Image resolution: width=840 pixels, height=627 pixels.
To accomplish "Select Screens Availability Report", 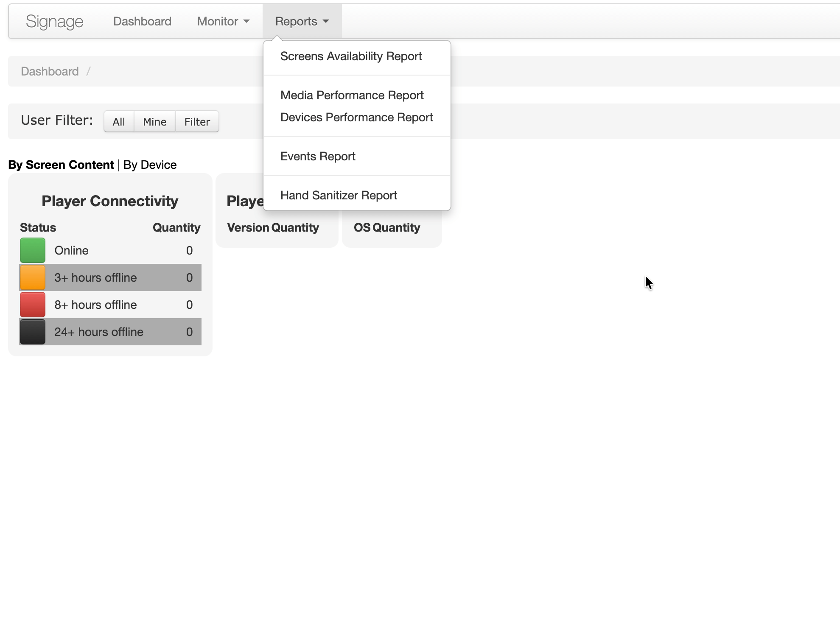I will coord(351,56).
